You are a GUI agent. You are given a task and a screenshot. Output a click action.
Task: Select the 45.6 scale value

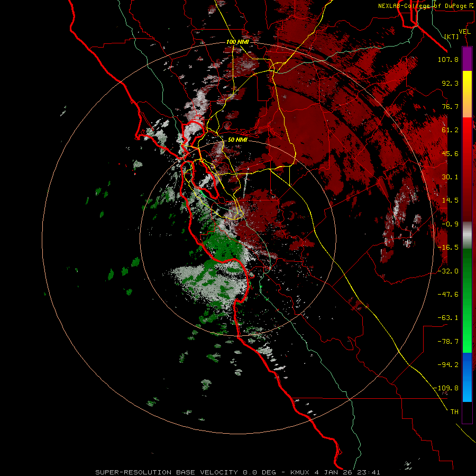pyautogui.click(x=450, y=153)
